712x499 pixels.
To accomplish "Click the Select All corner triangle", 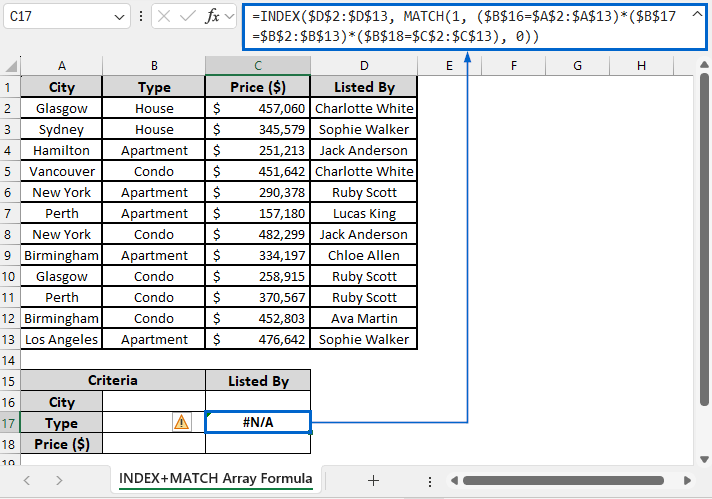I will tap(10, 66).
